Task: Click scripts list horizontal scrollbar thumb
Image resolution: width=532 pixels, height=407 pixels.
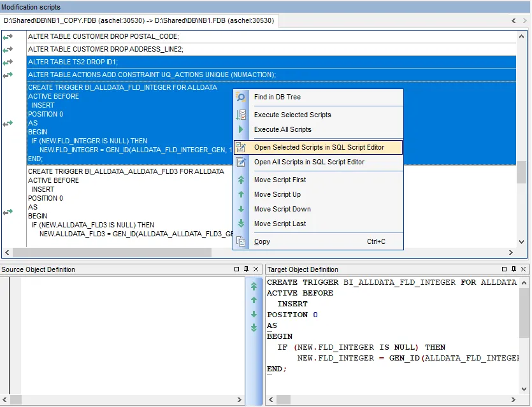Action: click(112, 253)
